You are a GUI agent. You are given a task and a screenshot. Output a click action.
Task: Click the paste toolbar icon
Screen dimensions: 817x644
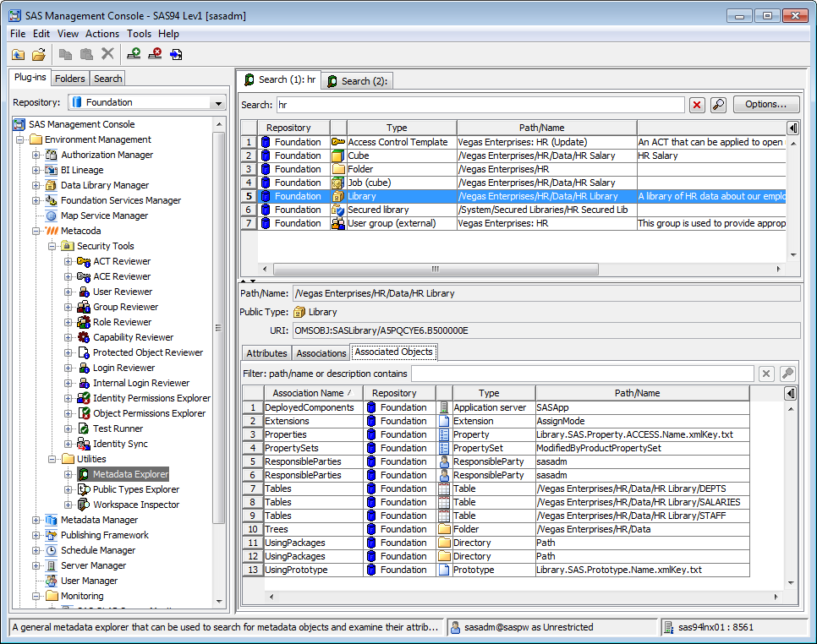click(x=86, y=54)
